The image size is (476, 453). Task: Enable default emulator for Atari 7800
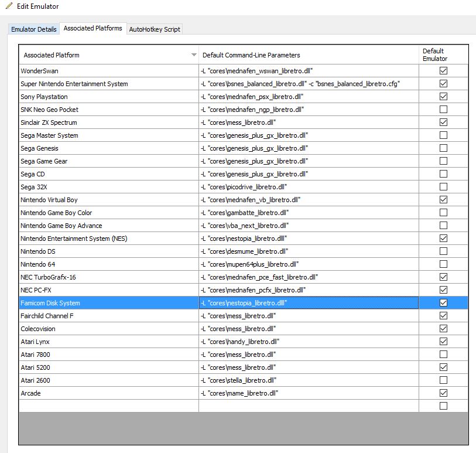pyautogui.click(x=444, y=355)
